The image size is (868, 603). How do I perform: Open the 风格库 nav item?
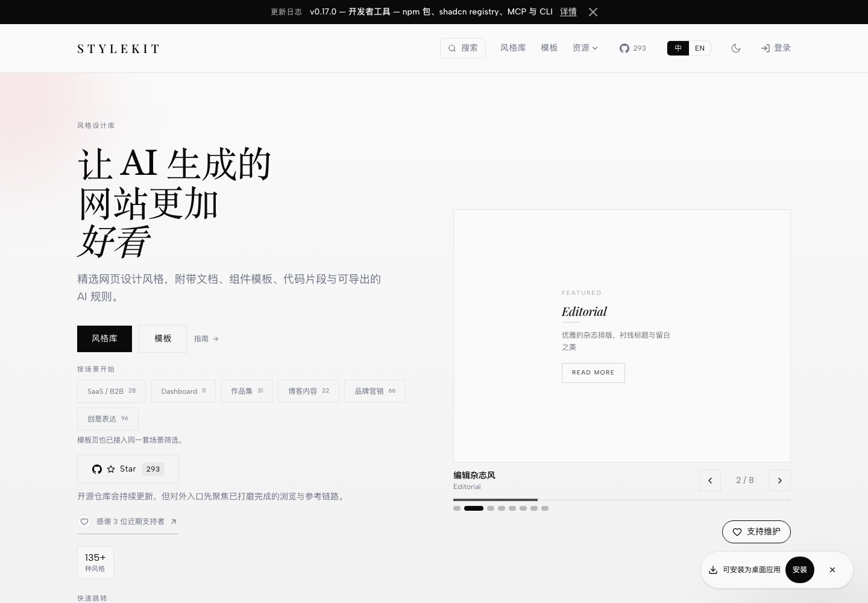tap(513, 48)
